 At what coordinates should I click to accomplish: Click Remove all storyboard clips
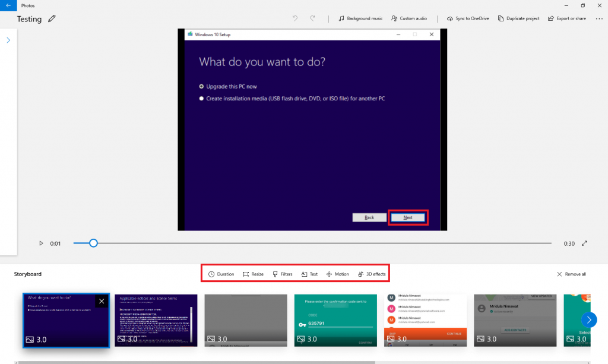pyautogui.click(x=571, y=274)
